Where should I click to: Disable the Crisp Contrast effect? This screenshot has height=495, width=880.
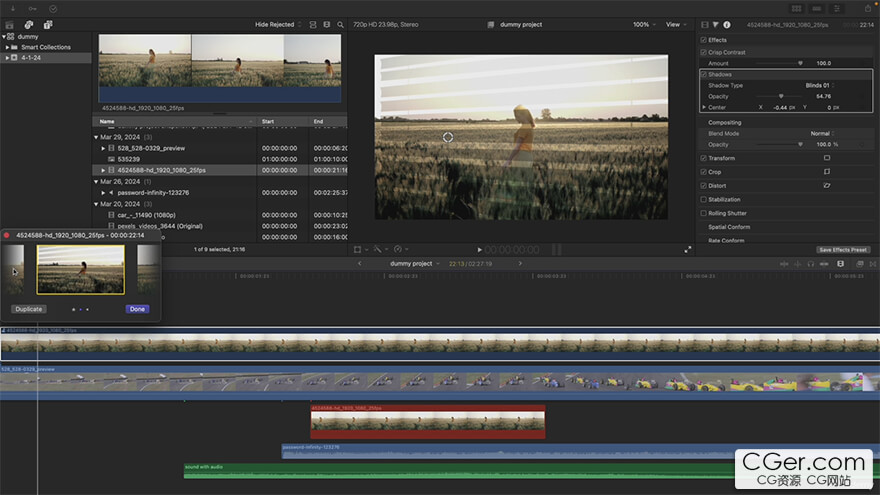[703, 52]
